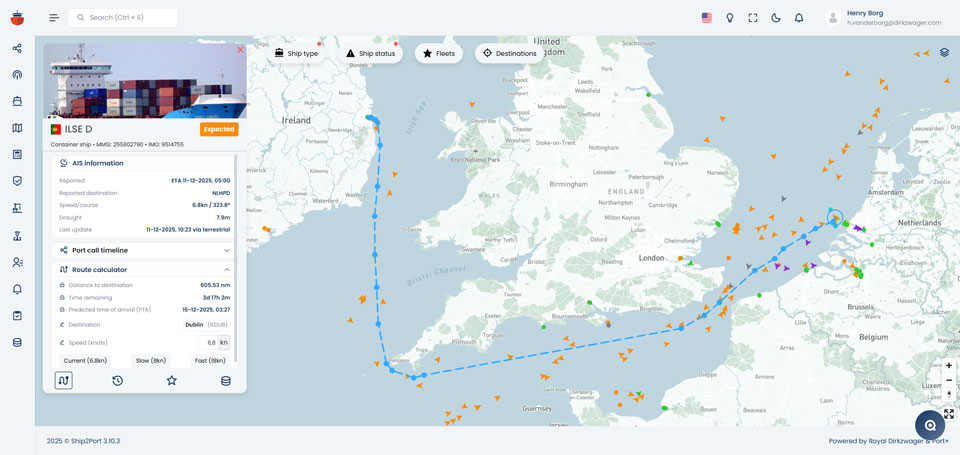
Task: Click the search field
Action: 123,18
